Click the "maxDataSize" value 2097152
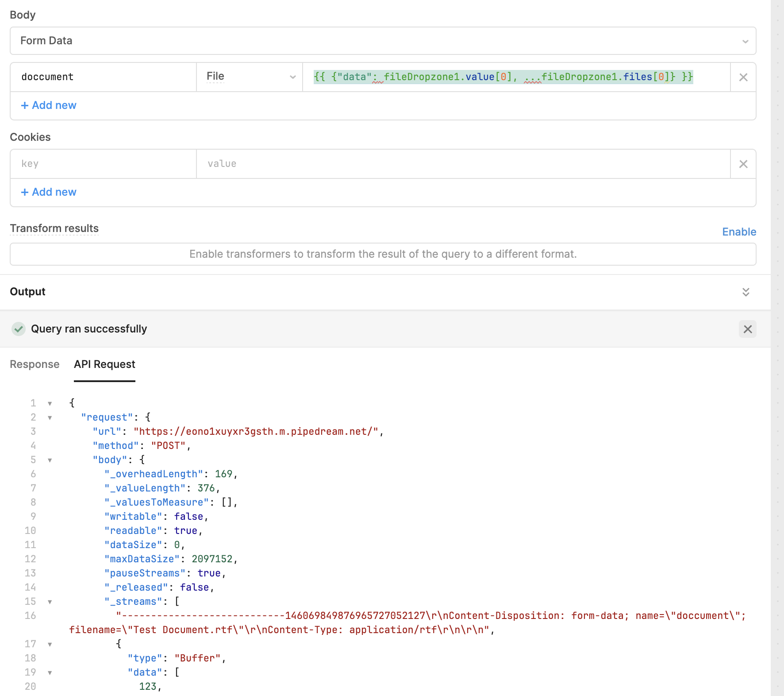Viewport: 784px width, 696px height. coord(212,559)
